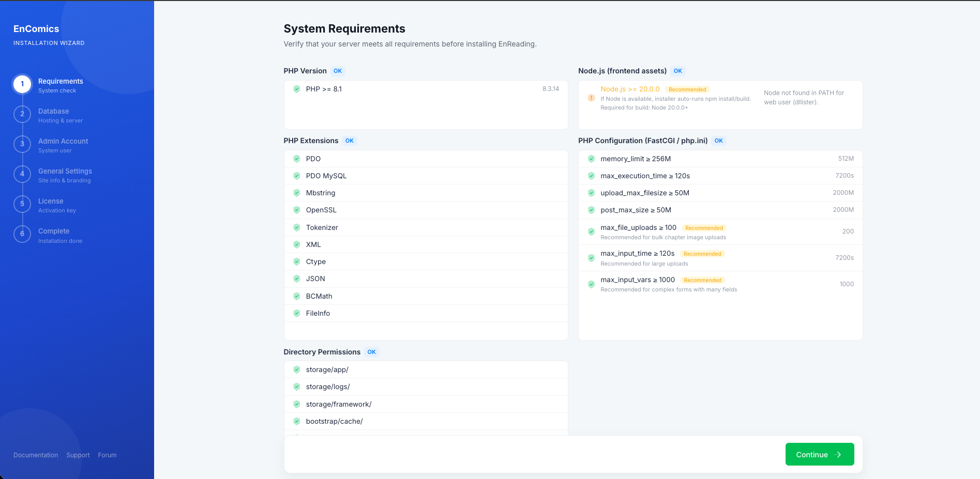
Task: Click the 'Node not found in PATH' message
Action: (x=804, y=98)
